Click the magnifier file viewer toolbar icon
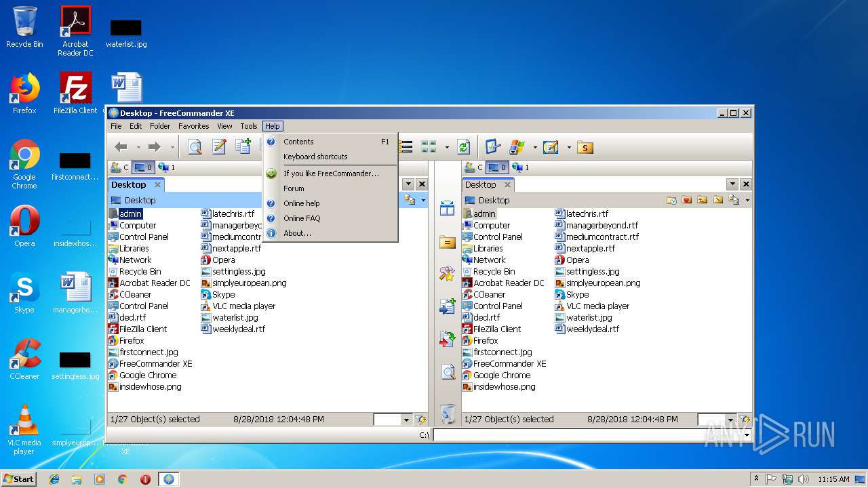The image size is (868, 488). [x=195, y=147]
